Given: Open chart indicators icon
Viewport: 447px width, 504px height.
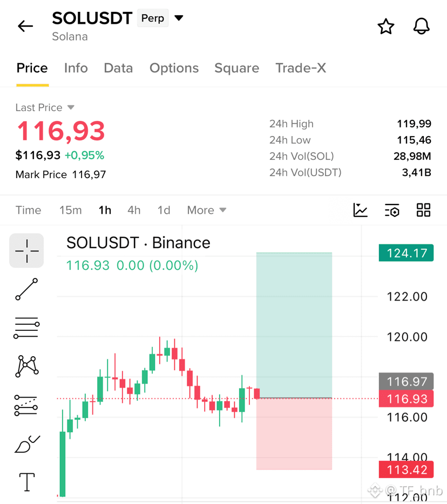Looking at the screenshot, I should pyautogui.click(x=360, y=210).
